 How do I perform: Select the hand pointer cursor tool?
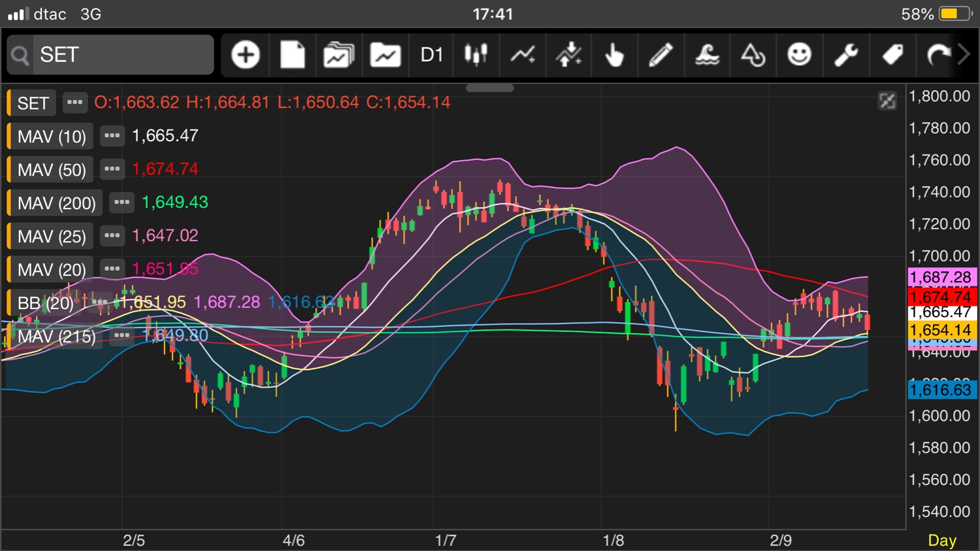point(614,55)
